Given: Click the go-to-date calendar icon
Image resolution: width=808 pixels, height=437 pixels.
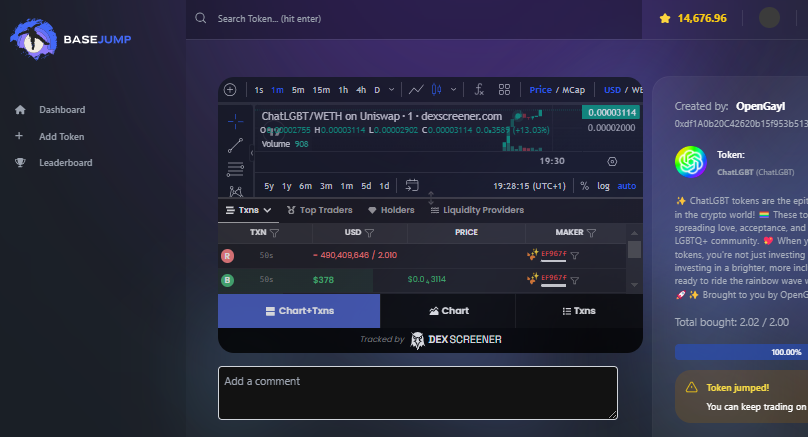Looking at the screenshot, I should [412, 186].
